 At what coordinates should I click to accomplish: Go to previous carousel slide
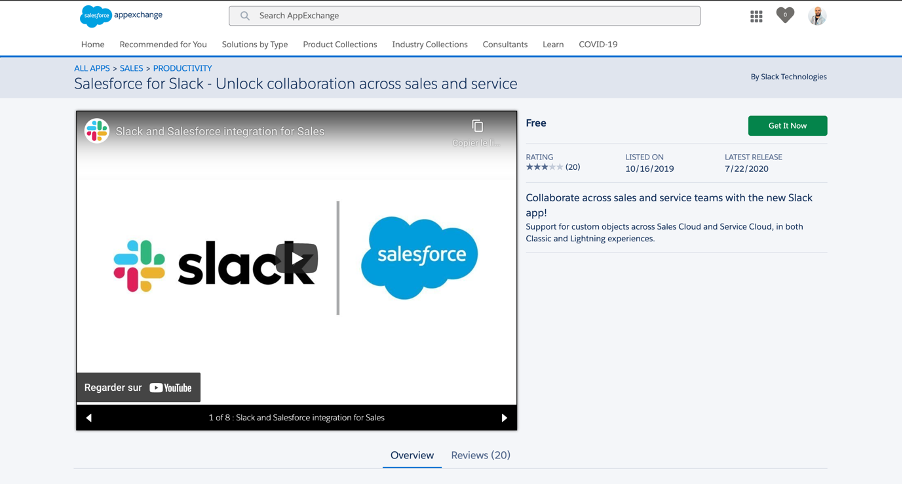click(x=89, y=418)
